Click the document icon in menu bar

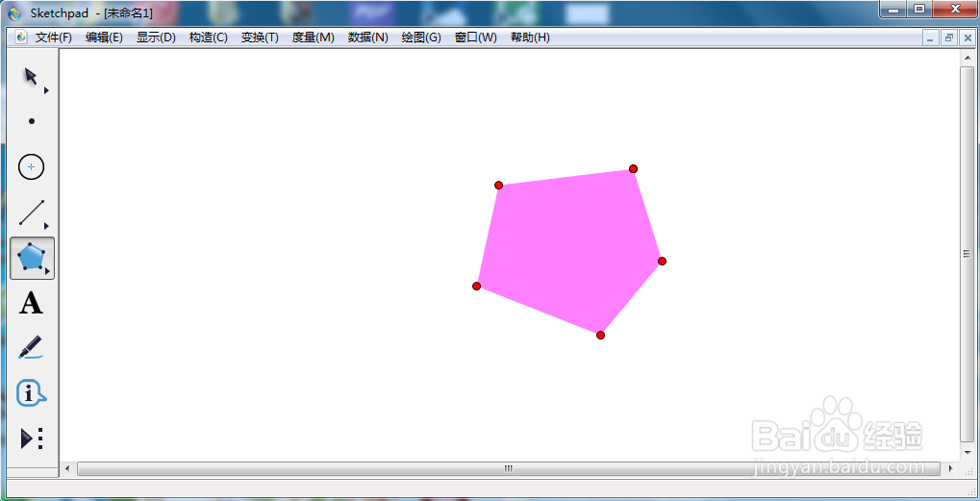pyautogui.click(x=22, y=37)
